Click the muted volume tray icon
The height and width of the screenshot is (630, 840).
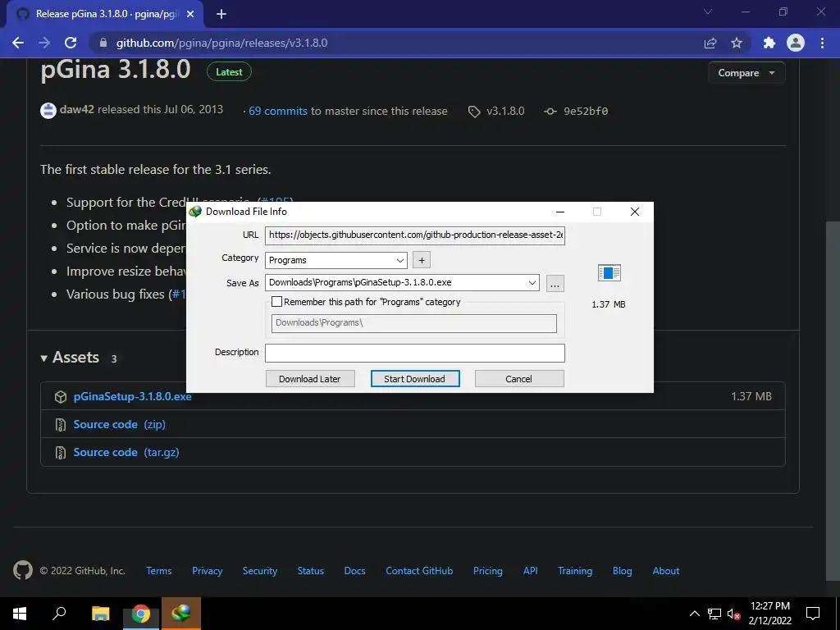[733, 614]
